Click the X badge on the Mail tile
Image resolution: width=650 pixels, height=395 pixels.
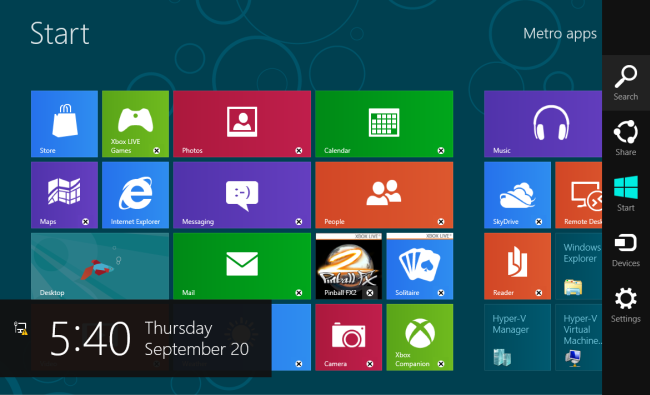coord(298,293)
